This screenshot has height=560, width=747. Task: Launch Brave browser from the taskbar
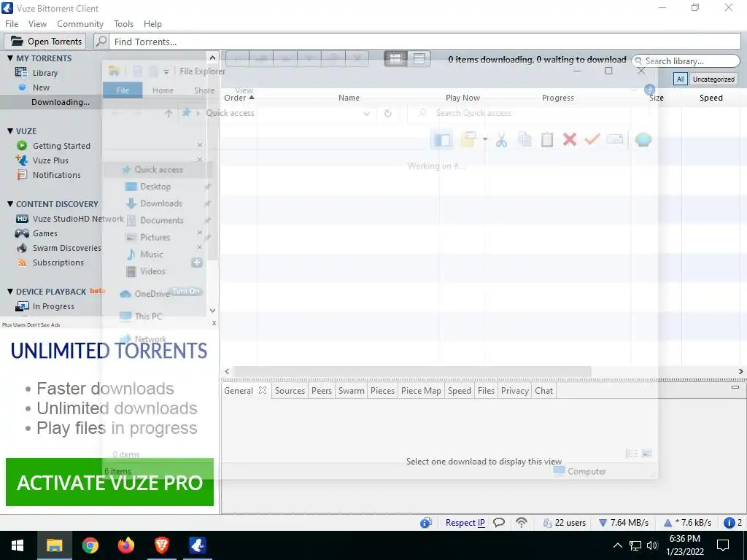(162, 545)
